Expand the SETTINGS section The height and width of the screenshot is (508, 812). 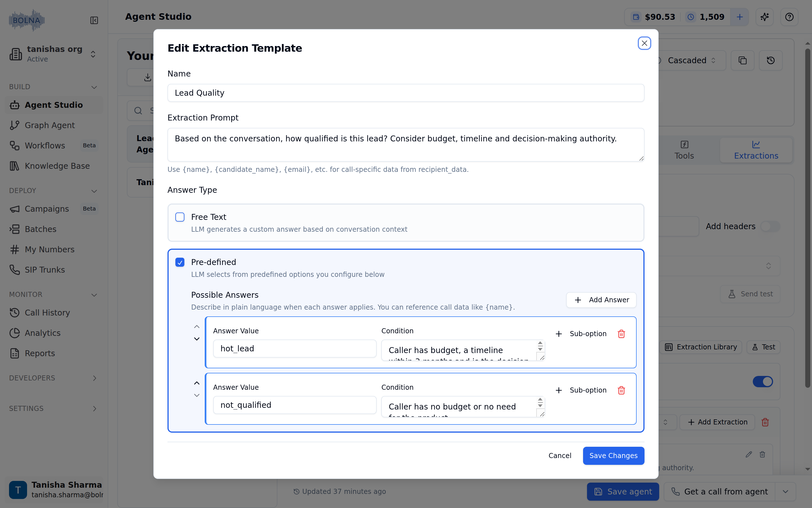click(94, 409)
